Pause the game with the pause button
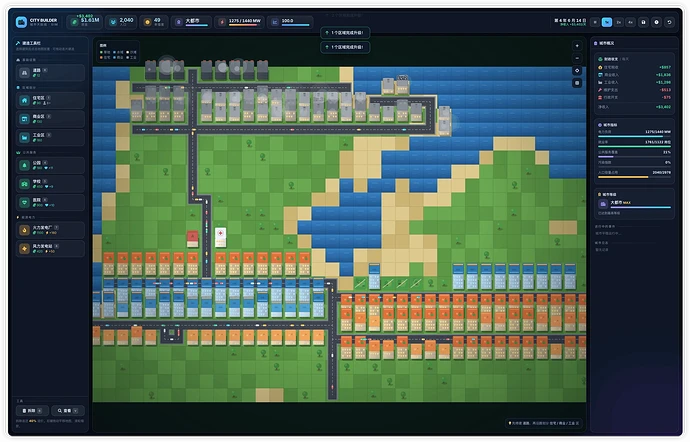 coord(595,22)
